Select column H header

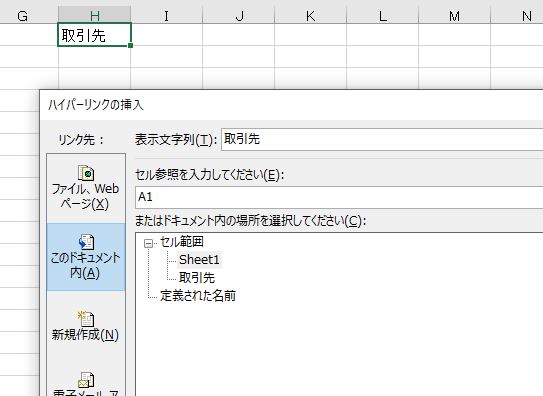[x=95, y=16]
